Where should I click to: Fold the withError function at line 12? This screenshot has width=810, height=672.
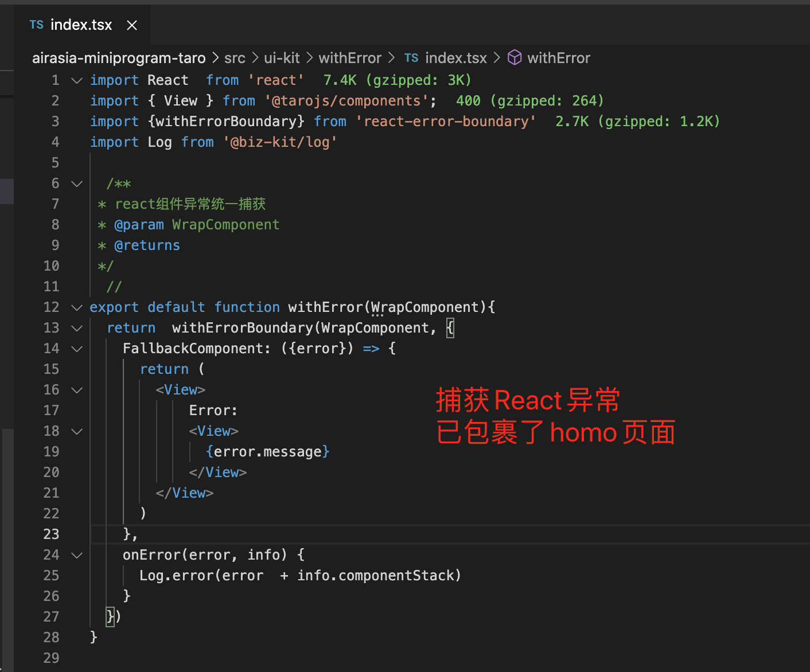coord(77,307)
